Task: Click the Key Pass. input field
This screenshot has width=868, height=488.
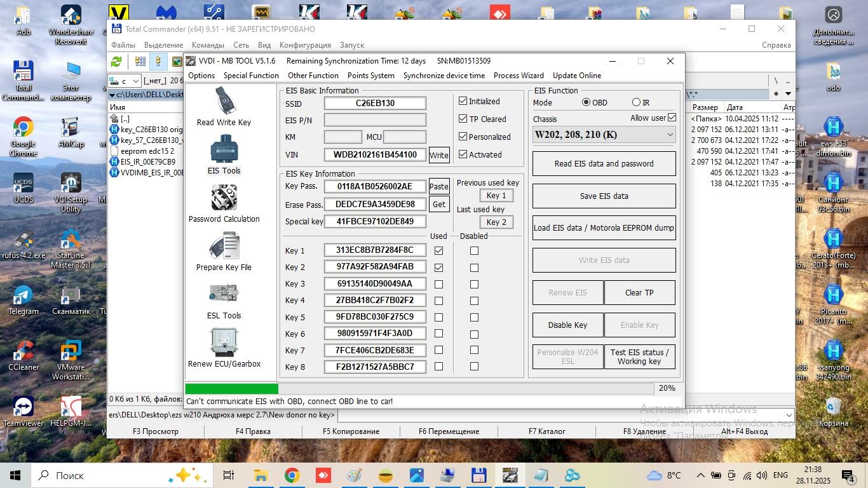Action: click(x=375, y=186)
